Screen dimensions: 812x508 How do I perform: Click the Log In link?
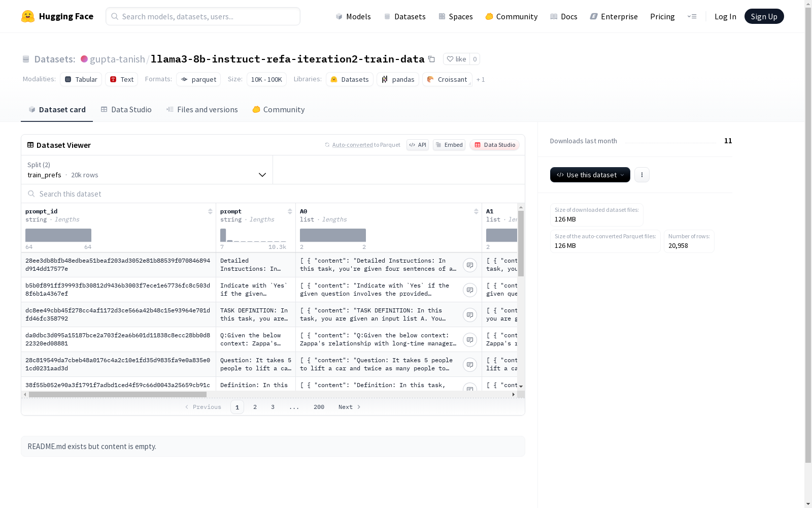(725, 16)
